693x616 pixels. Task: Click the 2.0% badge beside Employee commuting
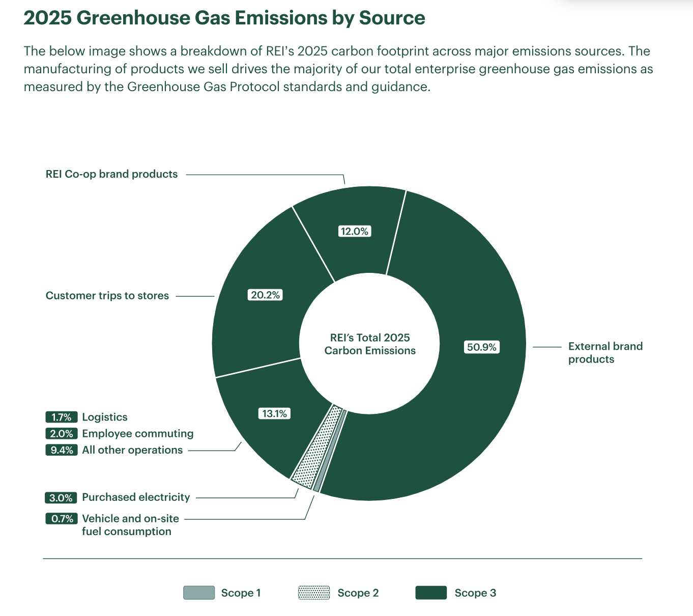(62, 434)
